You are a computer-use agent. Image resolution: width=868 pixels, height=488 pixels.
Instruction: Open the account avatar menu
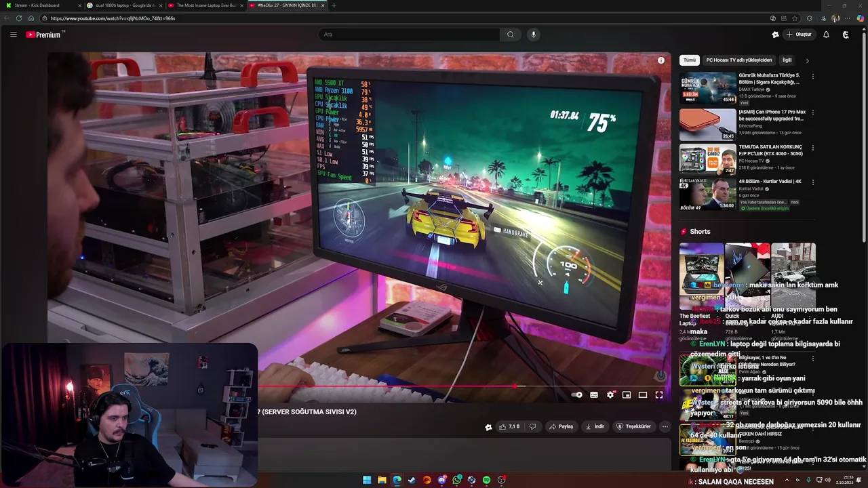click(846, 35)
